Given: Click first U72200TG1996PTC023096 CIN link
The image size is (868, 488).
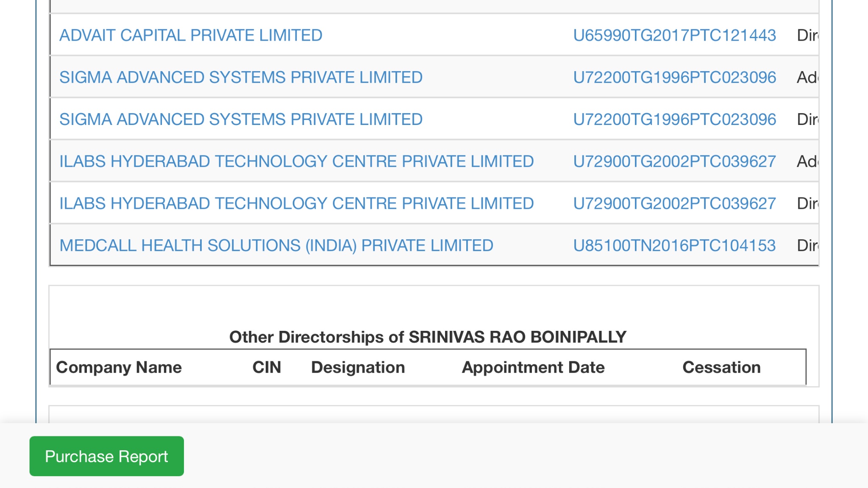Looking at the screenshot, I should click(x=674, y=77).
